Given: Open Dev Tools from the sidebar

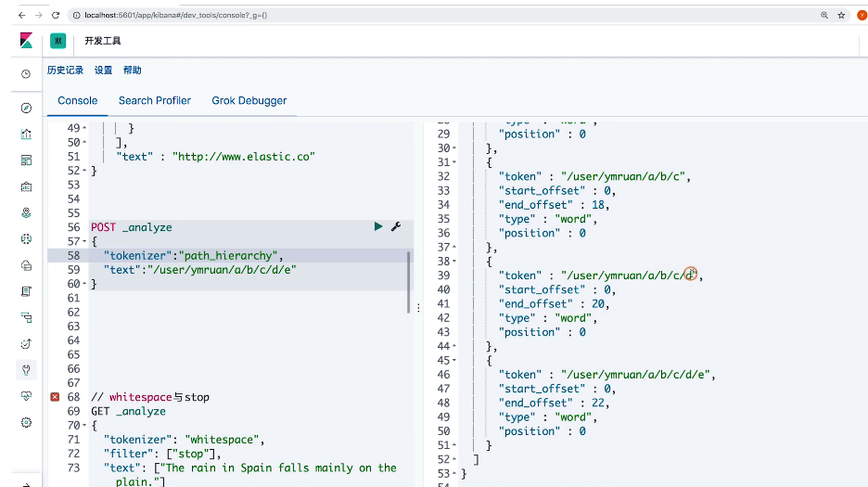Looking at the screenshot, I should point(26,369).
